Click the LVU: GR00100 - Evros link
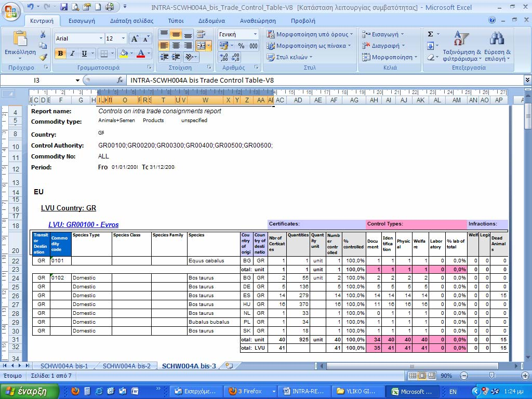 pos(84,224)
